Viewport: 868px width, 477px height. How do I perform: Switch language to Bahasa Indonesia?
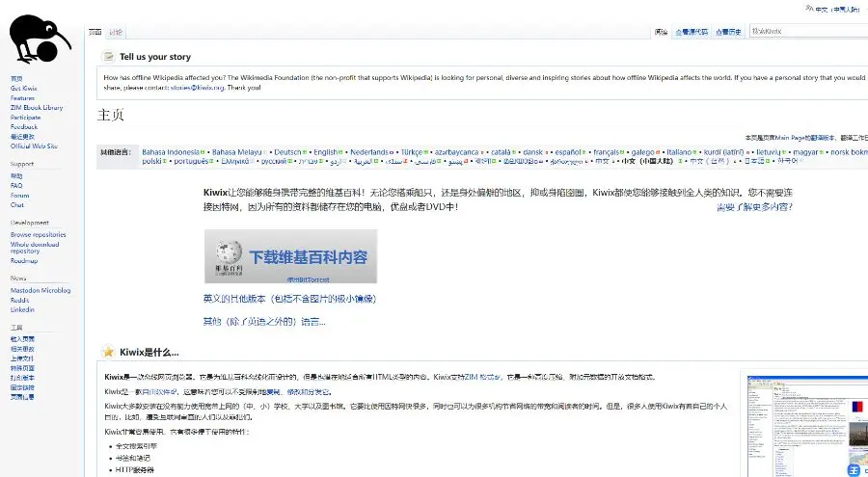coord(171,151)
